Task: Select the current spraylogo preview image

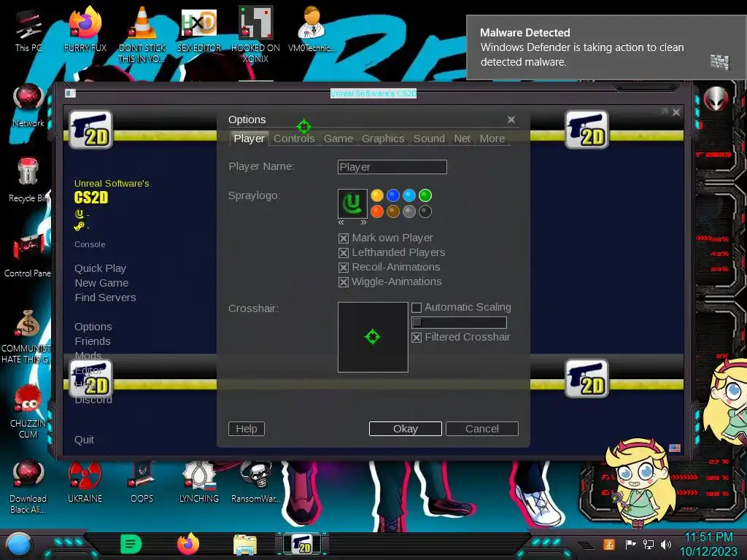Action: tap(352, 203)
